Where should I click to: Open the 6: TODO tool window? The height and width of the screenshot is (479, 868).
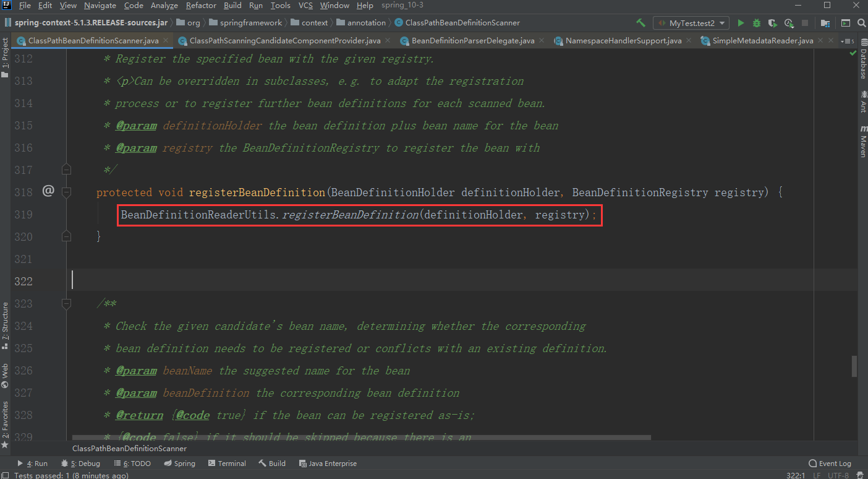pos(132,463)
